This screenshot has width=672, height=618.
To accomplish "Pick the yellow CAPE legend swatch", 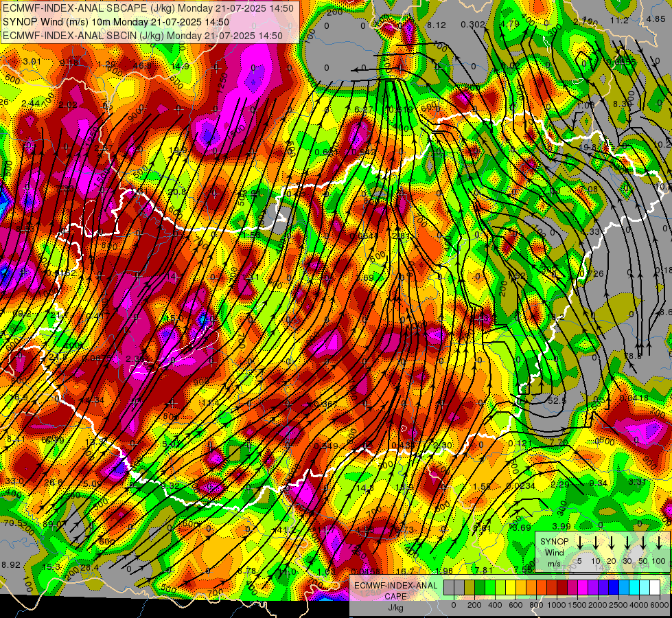I will [511, 587].
